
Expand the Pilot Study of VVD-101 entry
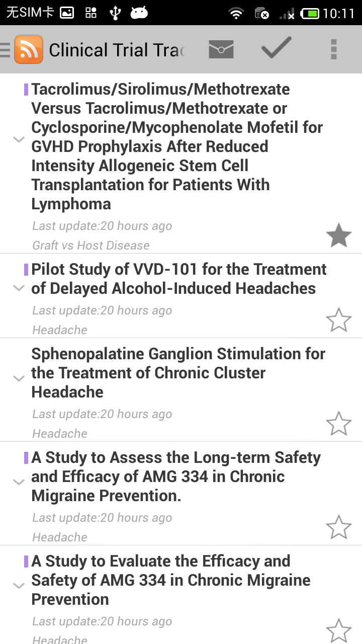coord(19,288)
